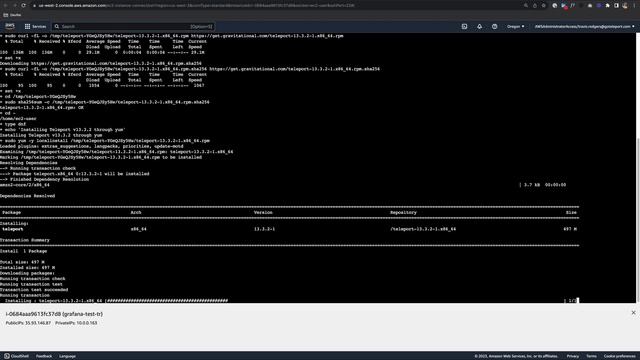The height and width of the screenshot is (360, 640).
Task: Open CloudShell from the top navigation bar
Action: (x=464, y=27)
